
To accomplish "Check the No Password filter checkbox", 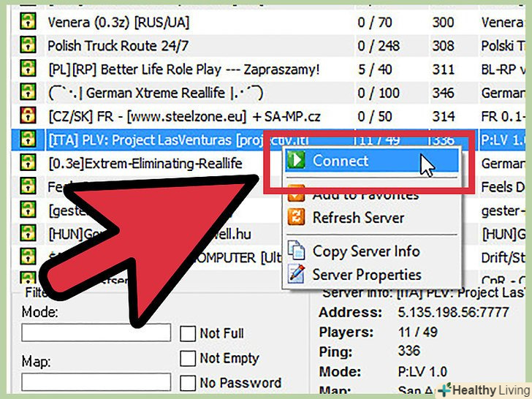I will (x=188, y=383).
